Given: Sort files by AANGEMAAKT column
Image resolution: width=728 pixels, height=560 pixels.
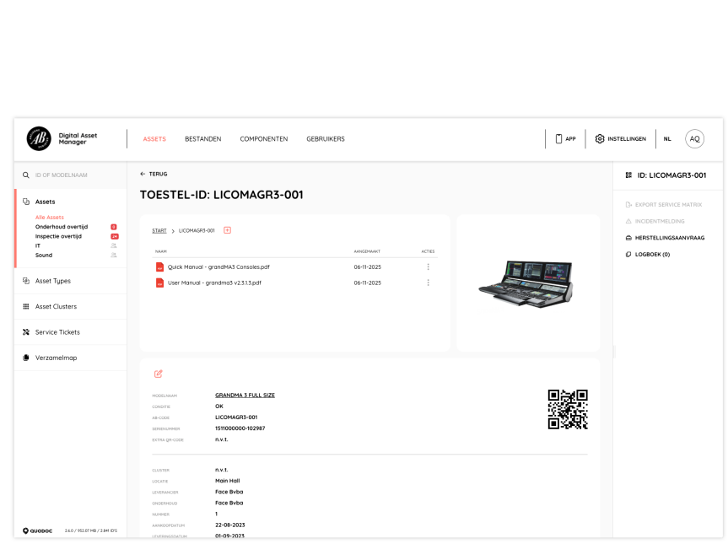Looking at the screenshot, I should [x=367, y=251].
